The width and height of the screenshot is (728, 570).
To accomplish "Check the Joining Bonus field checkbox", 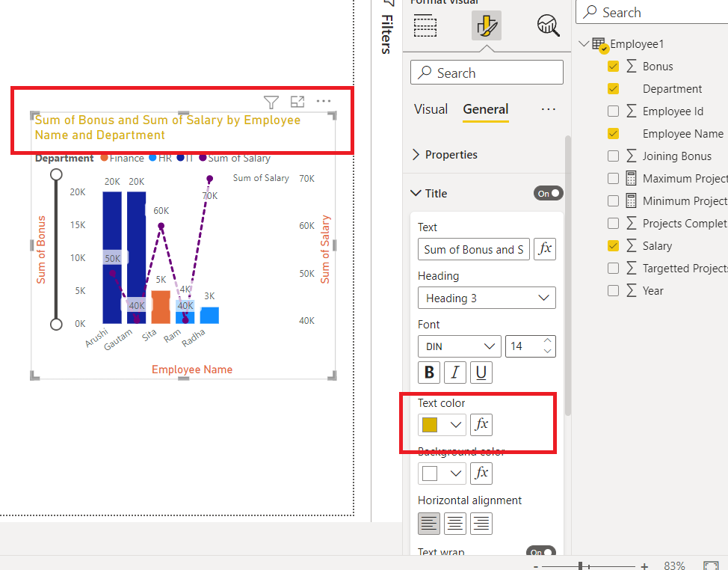I will click(x=613, y=156).
